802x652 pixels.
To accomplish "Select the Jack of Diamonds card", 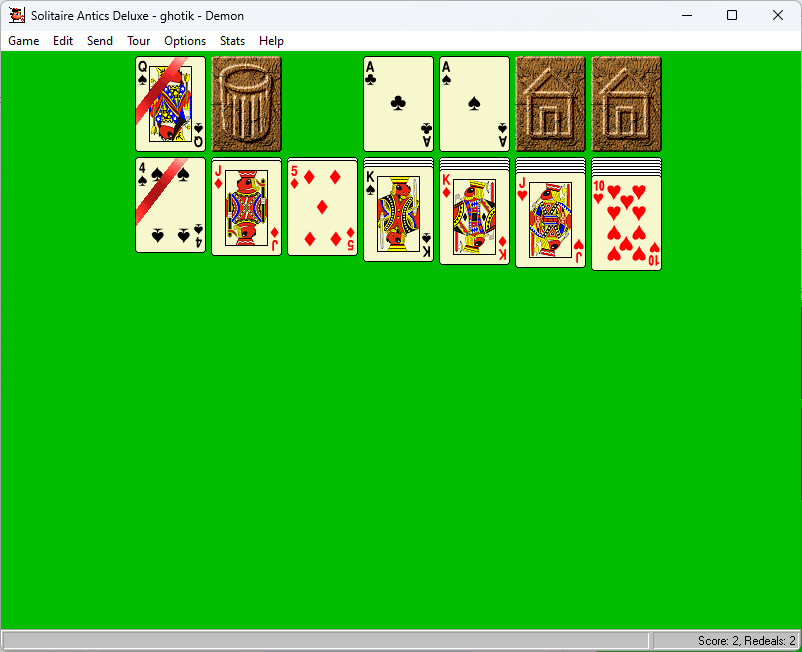I will [x=247, y=208].
